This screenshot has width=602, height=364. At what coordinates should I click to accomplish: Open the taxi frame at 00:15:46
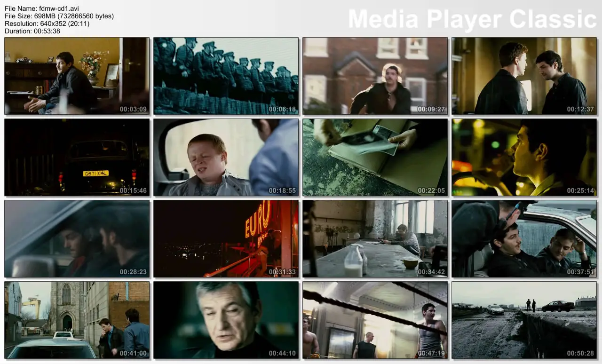77,157
